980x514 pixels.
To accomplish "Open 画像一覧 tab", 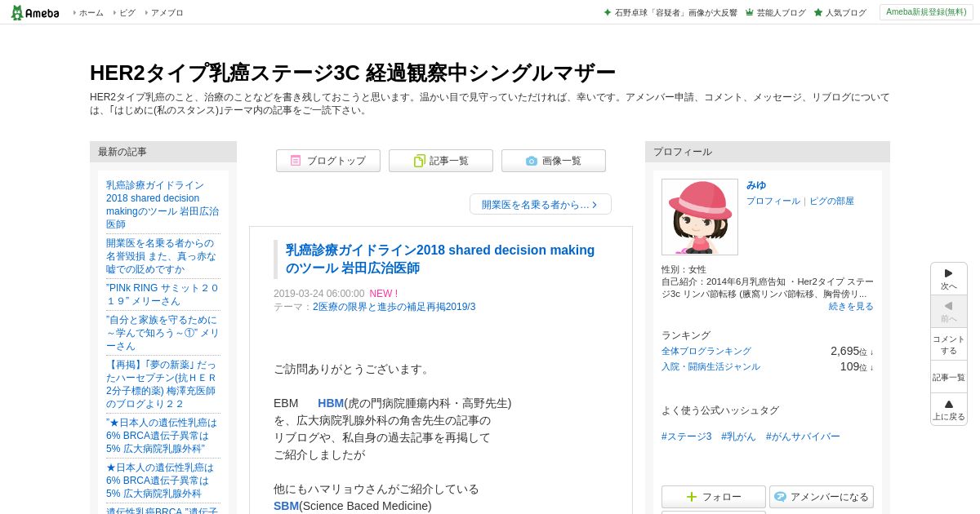I will 554,161.
